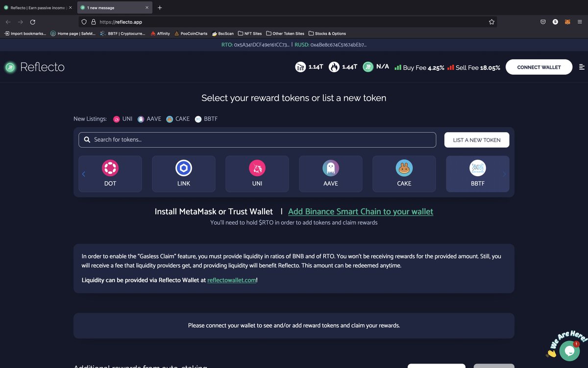
Task: Open the reflectowallet.com link
Action: (231, 280)
